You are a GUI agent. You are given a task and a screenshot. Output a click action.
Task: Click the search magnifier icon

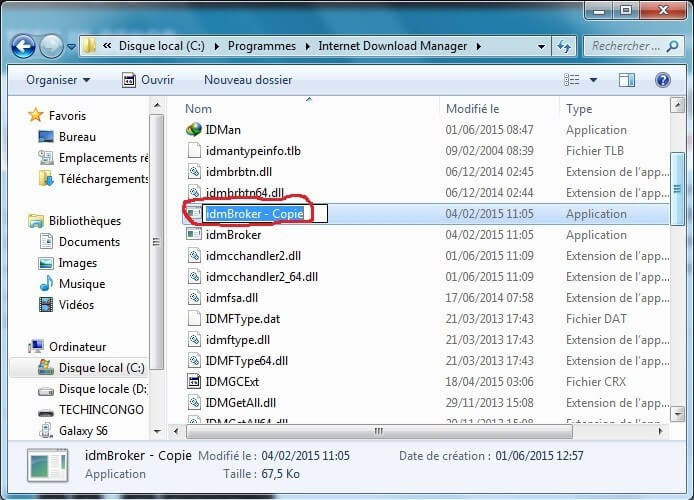click(673, 46)
